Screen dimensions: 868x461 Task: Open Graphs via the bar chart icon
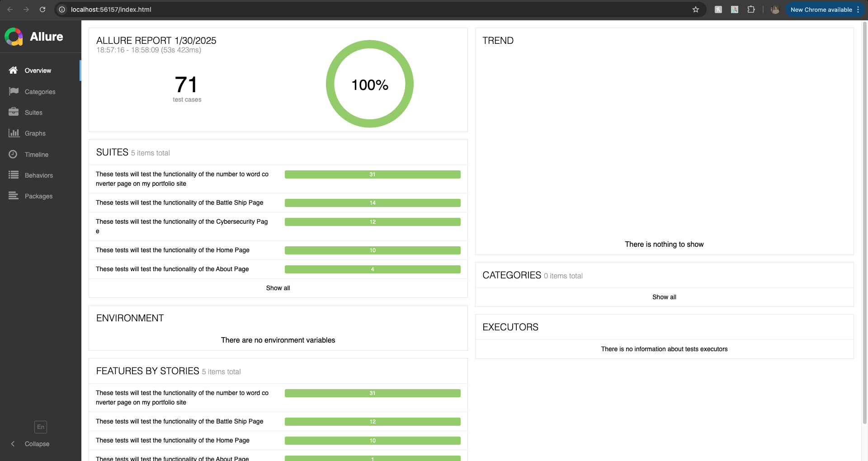(14, 133)
